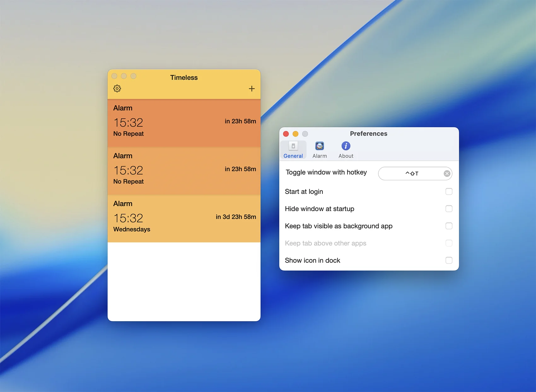Click the Preferences window title bar
This screenshot has height=392, width=536.
[368, 134]
